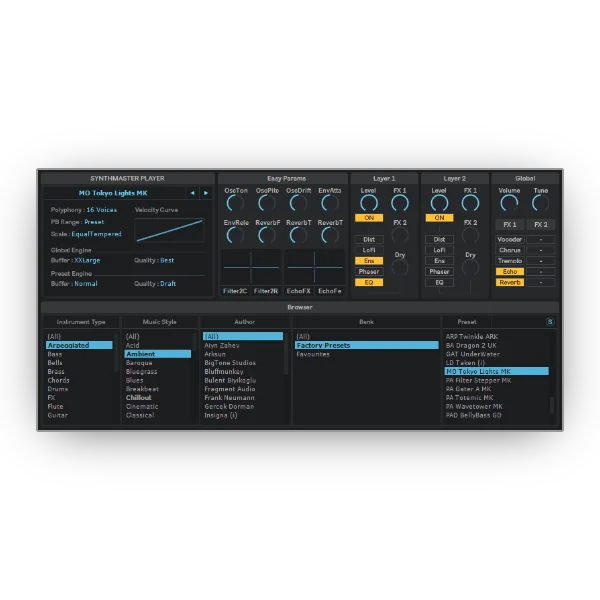Select (All) in Author list
This screenshot has height=600, width=600.
243,336
